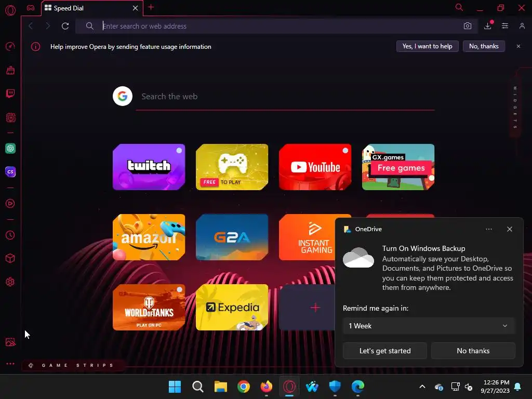Open File Explorer from taskbar
Screen dimensions: 532x399
(x=220, y=387)
